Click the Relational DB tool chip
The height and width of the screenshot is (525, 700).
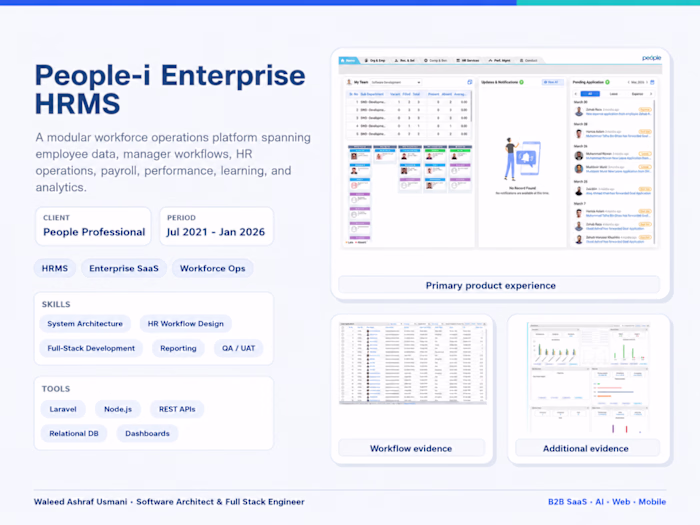(74, 433)
